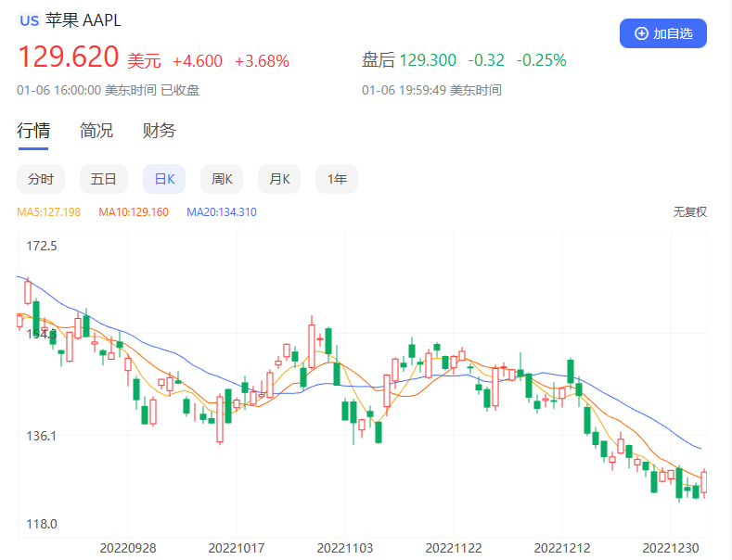Open the 财务 tab
The width and height of the screenshot is (732, 560).
[160, 130]
